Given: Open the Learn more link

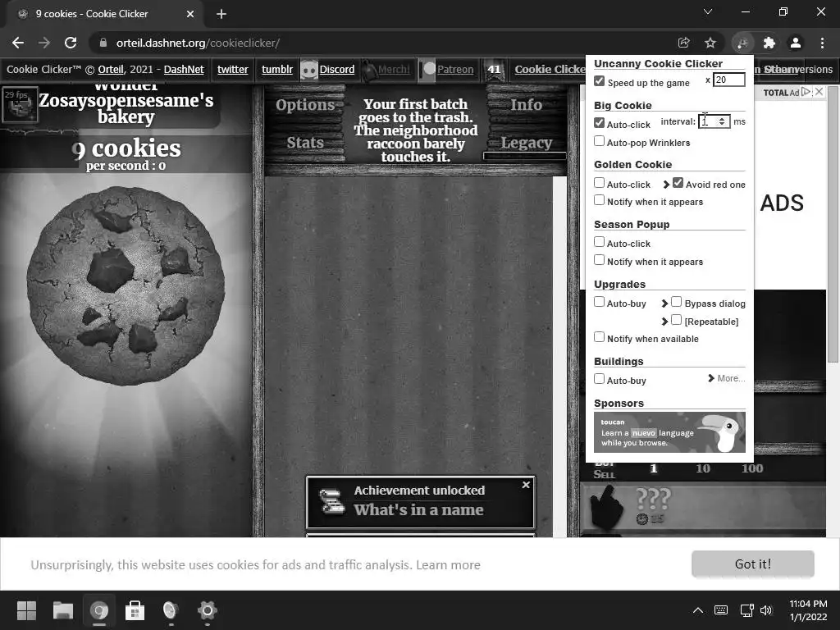Looking at the screenshot, I should point(448,564).
